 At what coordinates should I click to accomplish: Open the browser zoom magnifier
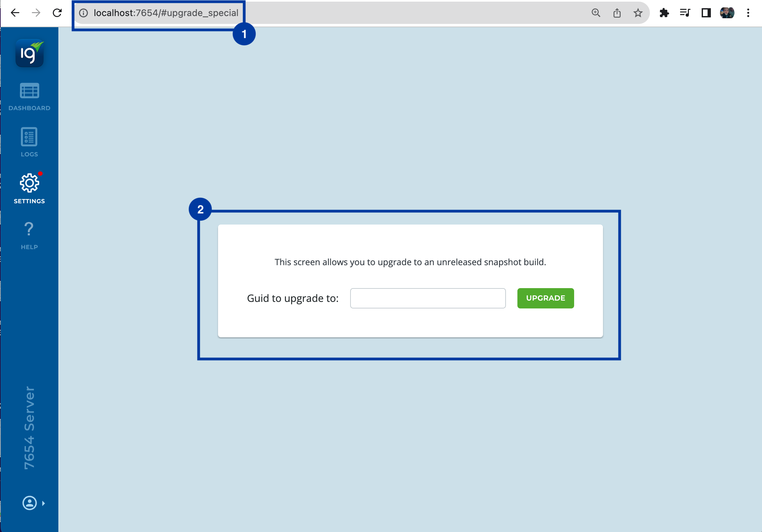[x=596, y=13]
